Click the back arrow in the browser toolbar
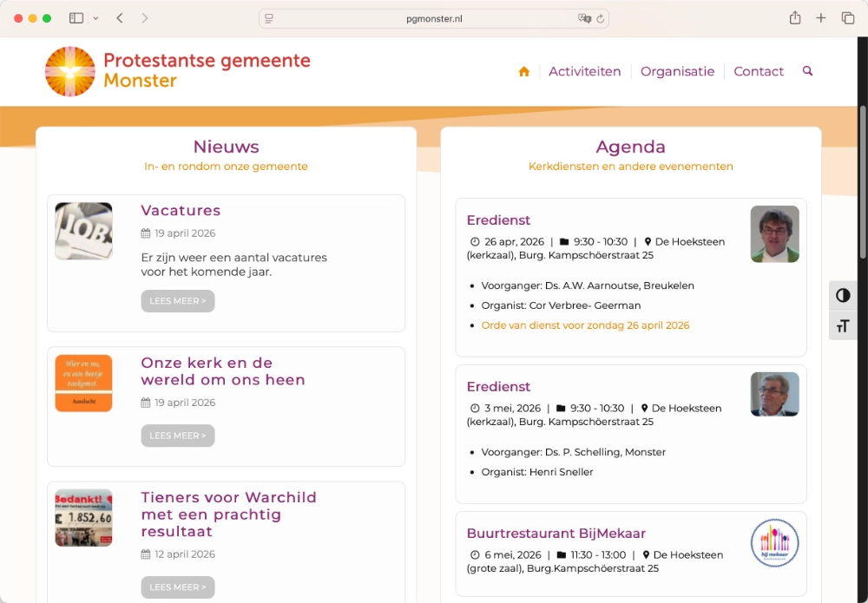The image size is (868, 603). pyautogui.click(x=120, y=17)
